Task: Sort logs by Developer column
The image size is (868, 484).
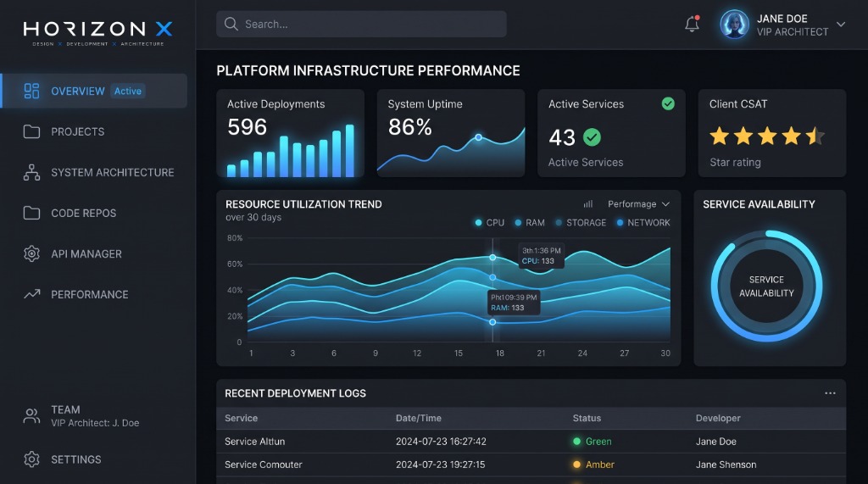Action: click(x=718, y=418)
